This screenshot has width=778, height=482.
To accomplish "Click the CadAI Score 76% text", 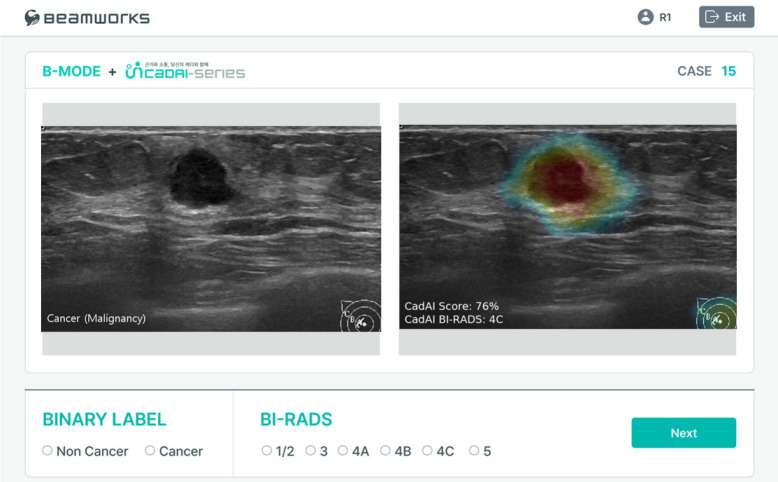I will click(451, 306).
